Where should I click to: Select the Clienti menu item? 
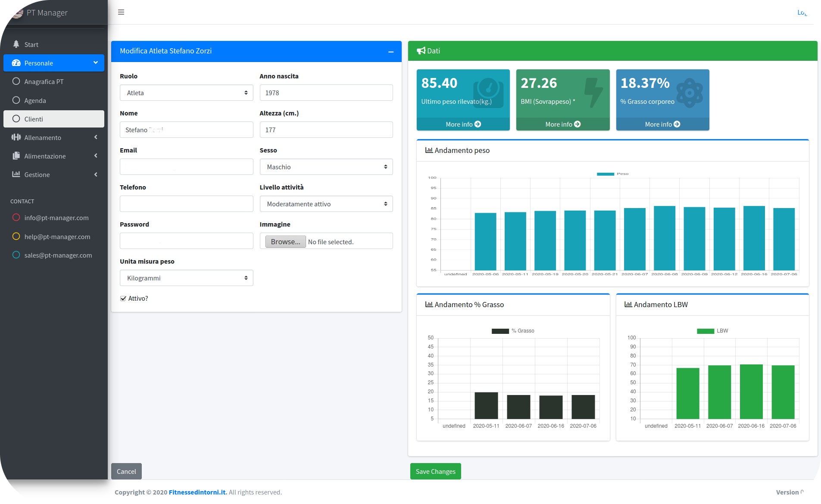point(54,119)
